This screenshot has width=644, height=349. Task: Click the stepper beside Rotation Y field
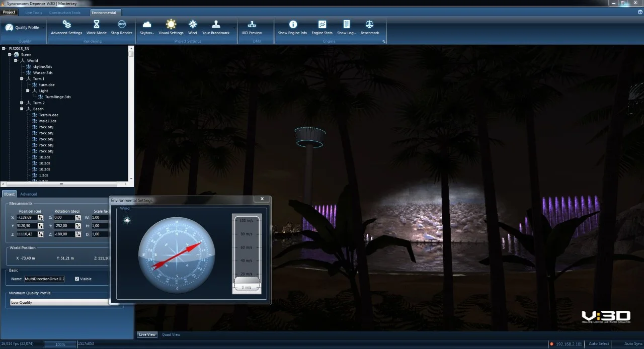(x=78, y=226)
